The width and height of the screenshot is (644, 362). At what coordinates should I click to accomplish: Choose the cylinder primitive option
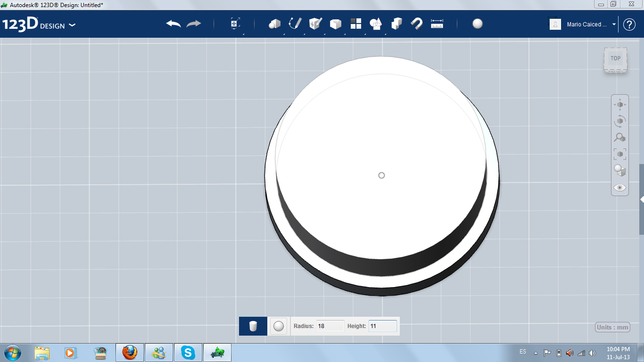pyautogui.click(x=253, y=326)
